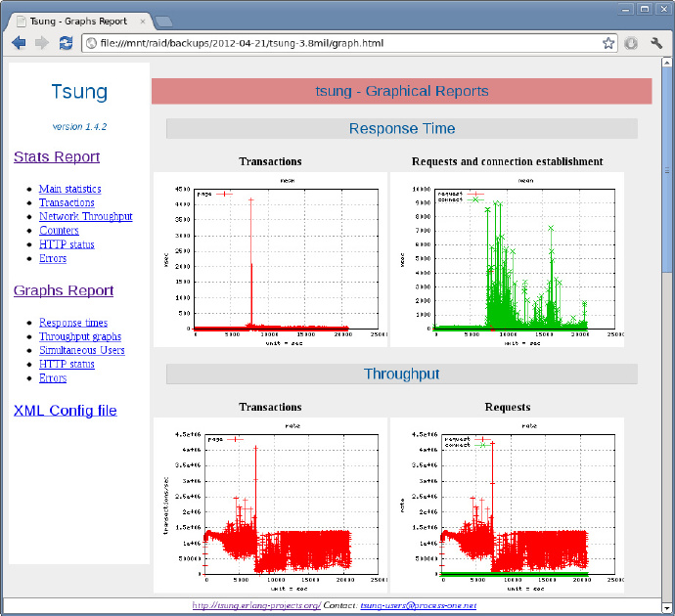Click the Tsung title in the sidebar
This screenshot has width=675, height=616.
(79, 92)
